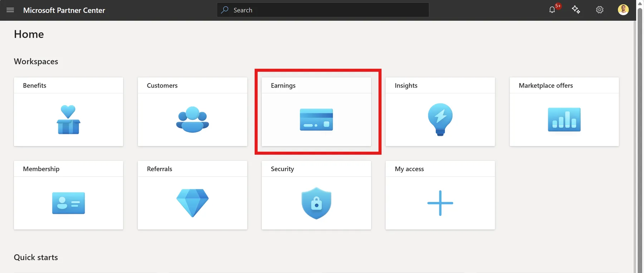Viewport: 644px width, 273px height.
Task: Open the Insights workspace title
Action: pos(406,86)
